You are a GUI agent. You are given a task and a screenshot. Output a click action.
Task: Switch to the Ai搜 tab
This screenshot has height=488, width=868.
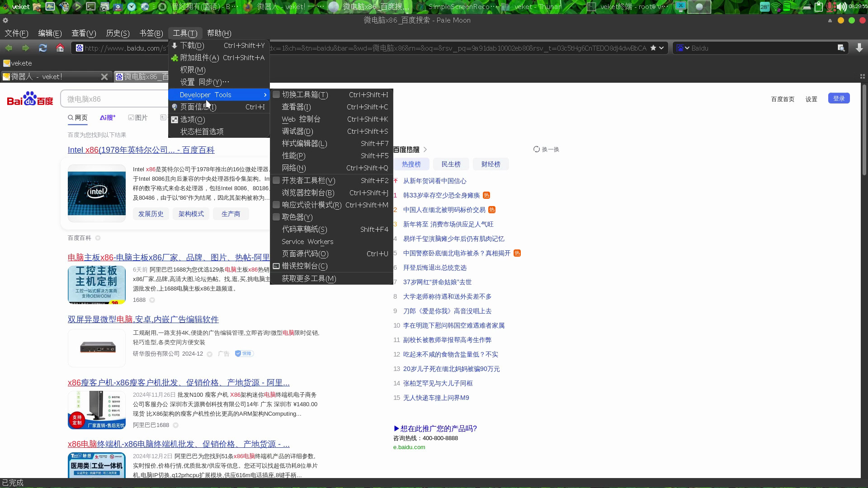(108, 118)
